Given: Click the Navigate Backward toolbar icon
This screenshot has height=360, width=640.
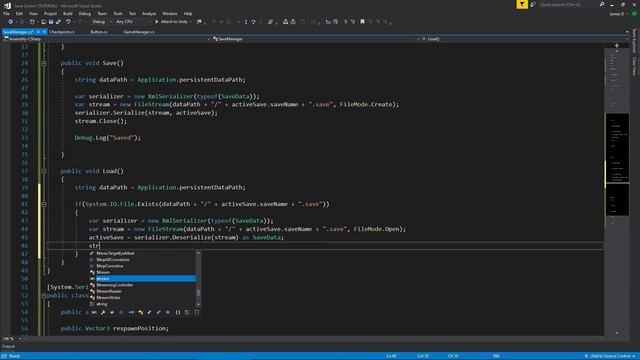Looking at the screenshot, I should pos(11,22).
